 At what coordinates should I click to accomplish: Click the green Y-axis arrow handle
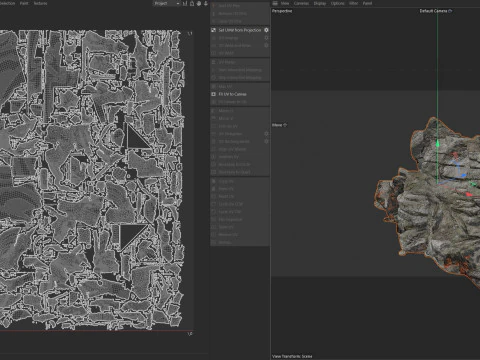437,144
